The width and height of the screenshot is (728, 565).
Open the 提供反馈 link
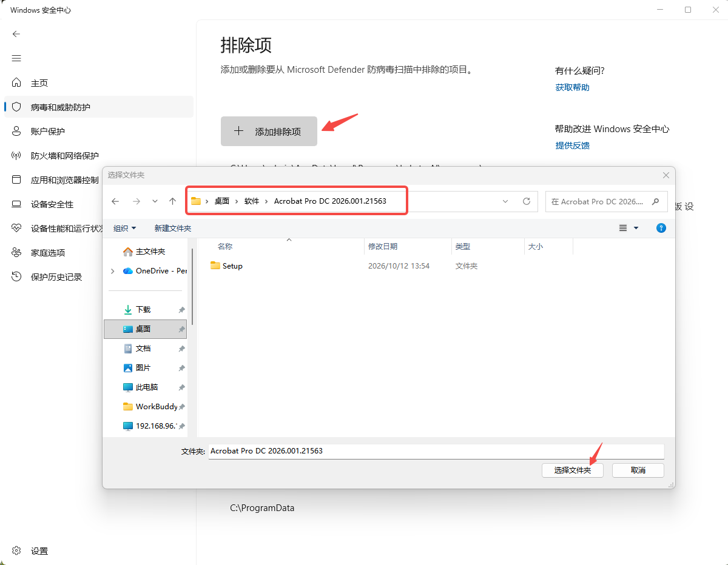tap(573, 145)
